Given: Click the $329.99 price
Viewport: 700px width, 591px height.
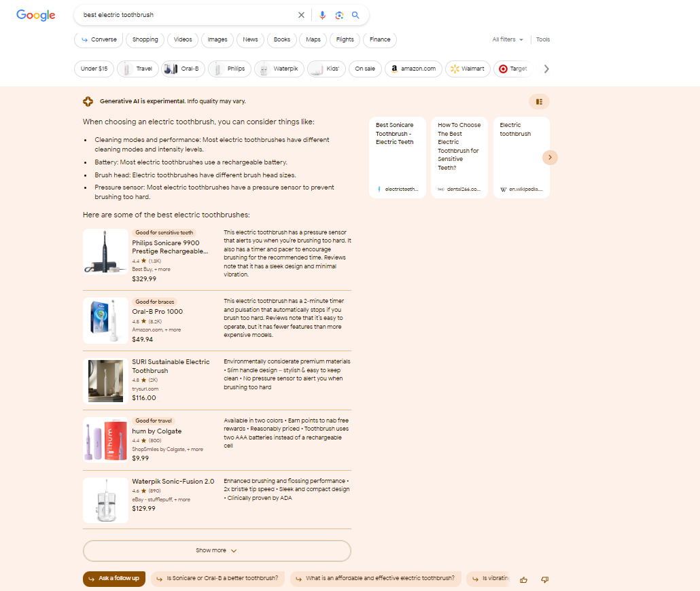Looking at the screenshot, I should (x=144, y=279).
